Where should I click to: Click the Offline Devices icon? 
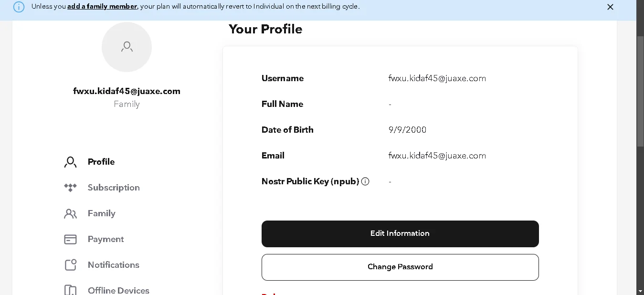point(70,290)
